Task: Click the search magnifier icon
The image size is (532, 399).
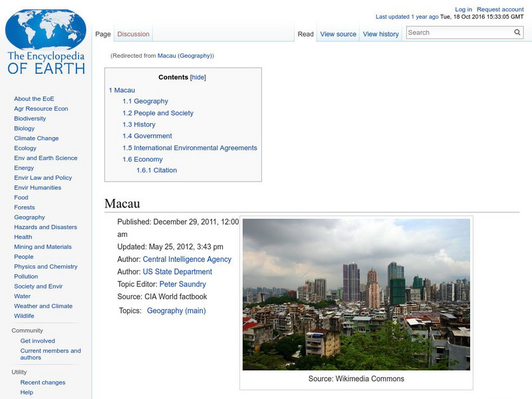Action: 517,31
